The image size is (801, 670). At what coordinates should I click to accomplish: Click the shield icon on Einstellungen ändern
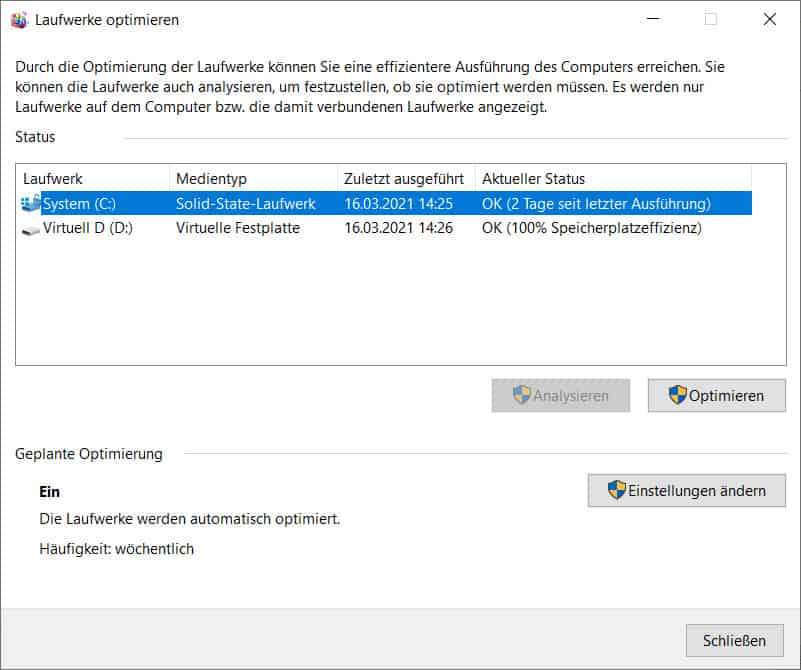click(x=617, y=490)
